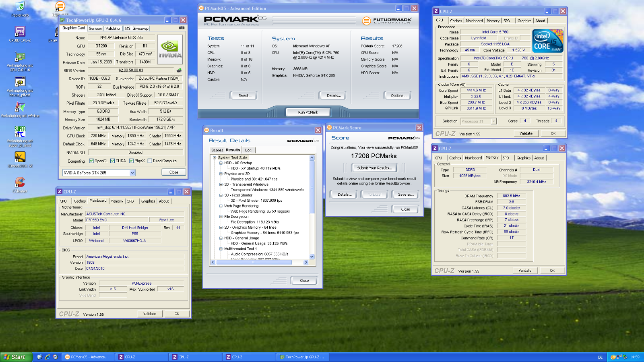The width and height of the screenshot is (644, 362).
Task: Click the scroll down arrow in Result tree
Action: pos(312,257)
